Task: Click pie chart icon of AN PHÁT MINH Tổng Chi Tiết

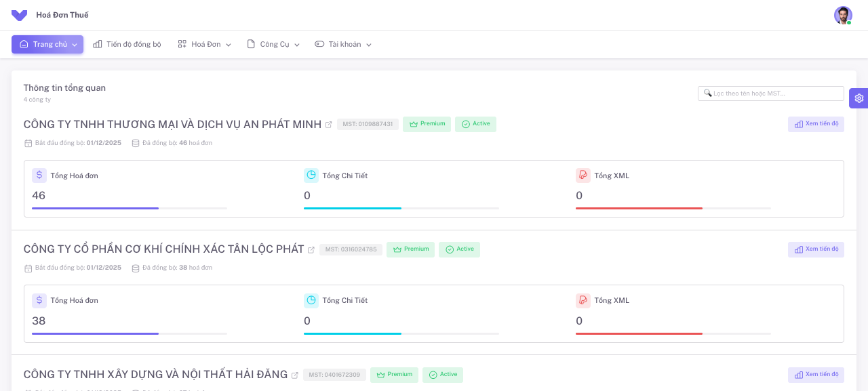Action: [311, 175]
